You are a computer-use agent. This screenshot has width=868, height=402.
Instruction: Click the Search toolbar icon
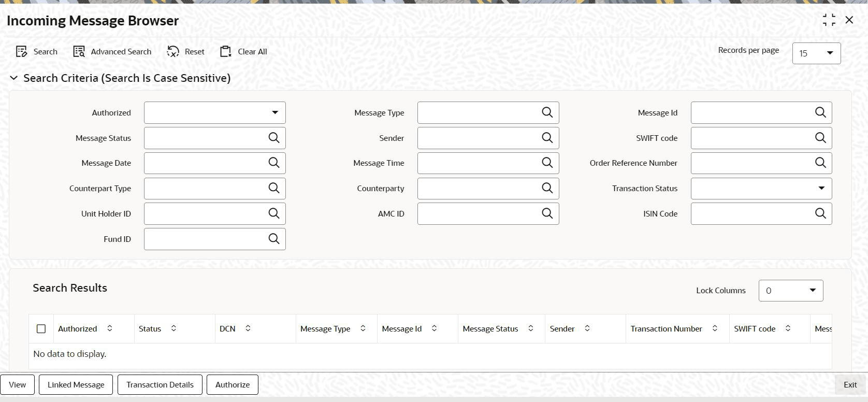pos(21,51)
